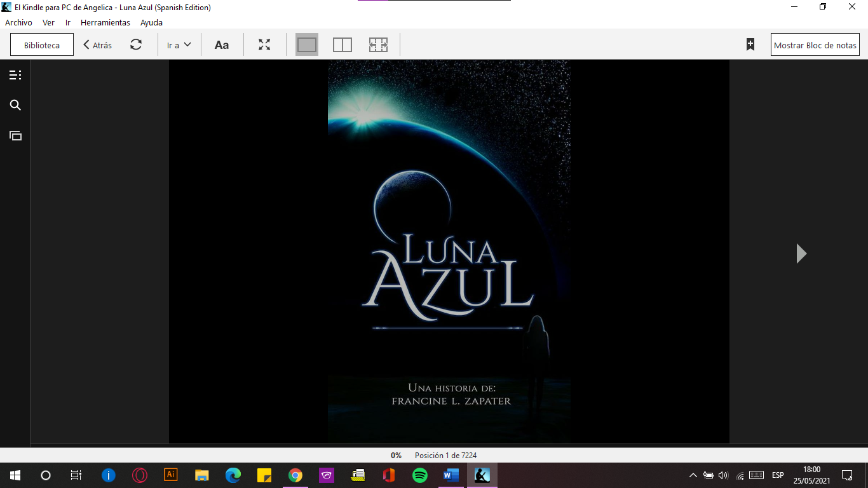868x488 pixels.
Task: Select two column layout
Action: point(342,44)
